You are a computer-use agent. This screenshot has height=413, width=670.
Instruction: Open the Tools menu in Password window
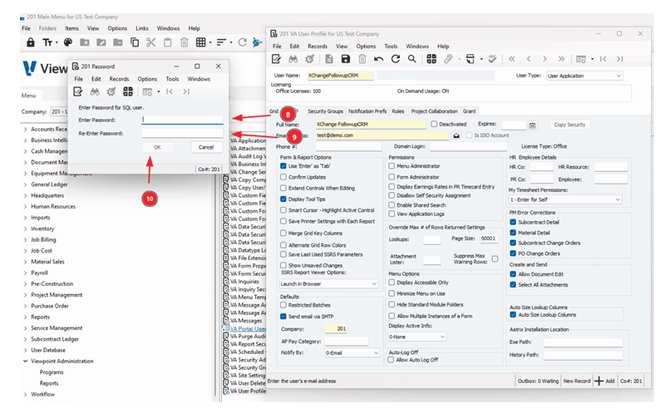tap(172, 79)
